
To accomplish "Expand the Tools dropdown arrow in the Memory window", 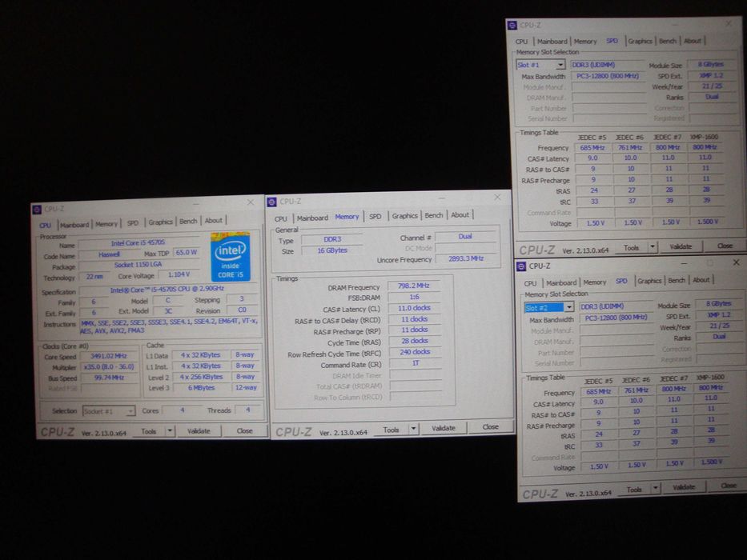I will pos(413,429).
